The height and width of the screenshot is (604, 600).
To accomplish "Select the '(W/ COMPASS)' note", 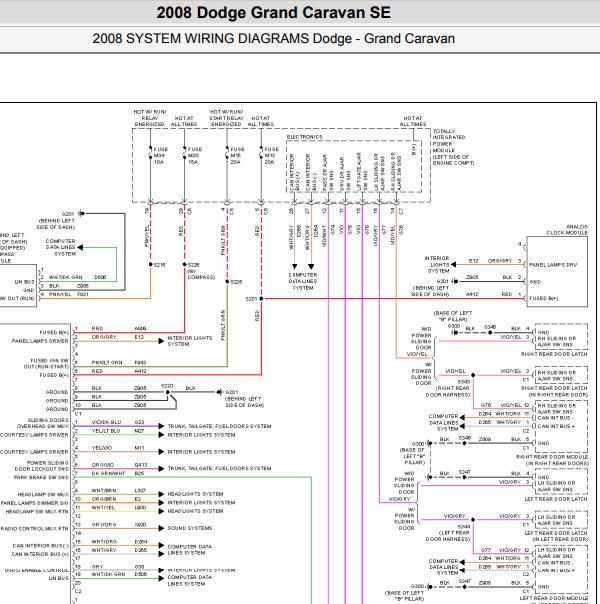I will pyautogui.click(x=201, y=274).
